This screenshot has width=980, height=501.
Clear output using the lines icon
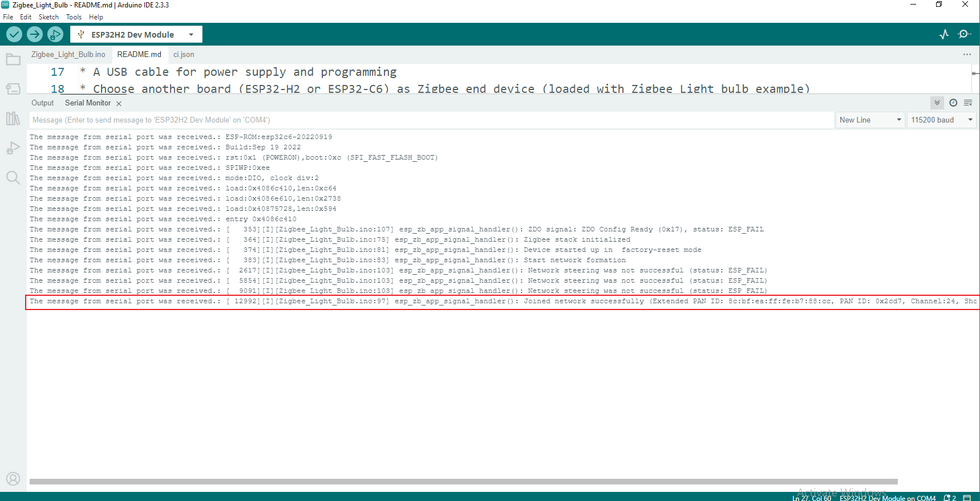968,103
